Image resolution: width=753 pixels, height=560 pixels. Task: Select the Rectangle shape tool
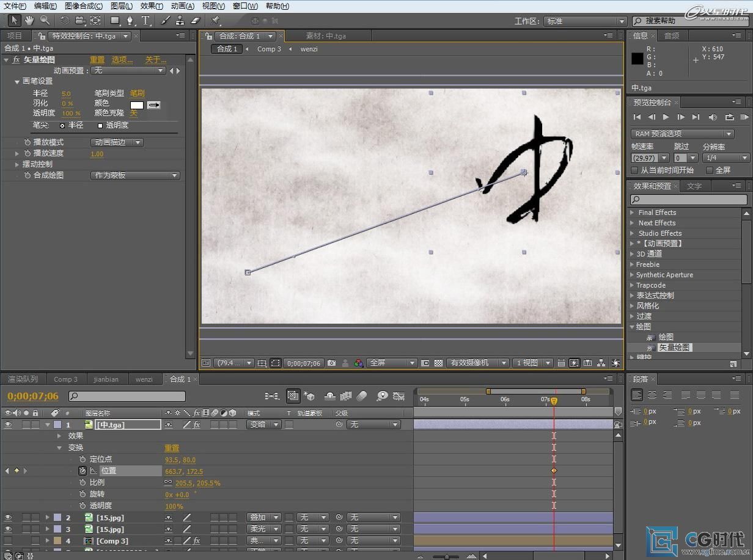115,21
